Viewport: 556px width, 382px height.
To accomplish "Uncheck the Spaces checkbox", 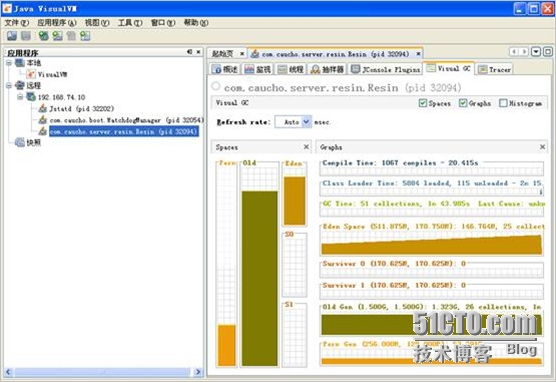I will (x=423, y=103).
